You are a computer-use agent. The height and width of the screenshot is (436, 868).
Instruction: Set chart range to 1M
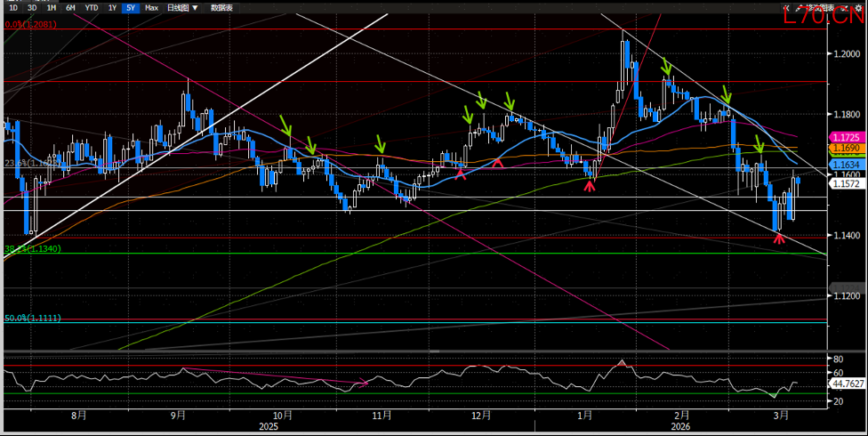tap(51, 7)
